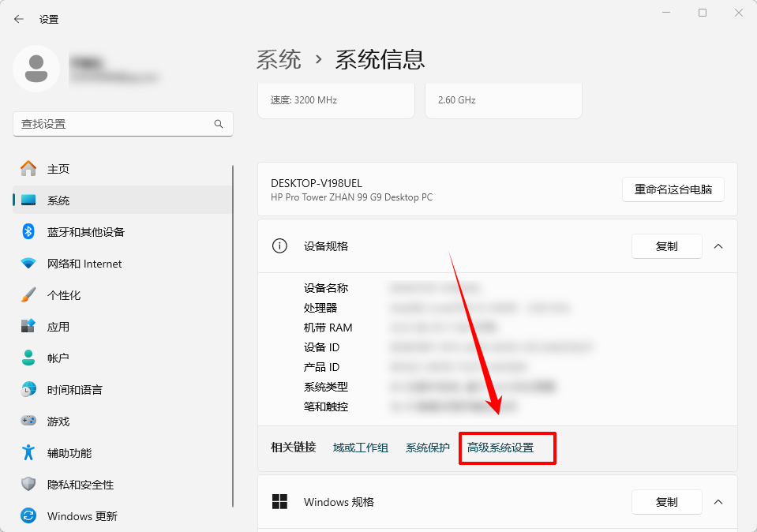
Task: Open 系统保护 link
Action: pos(428,448)
